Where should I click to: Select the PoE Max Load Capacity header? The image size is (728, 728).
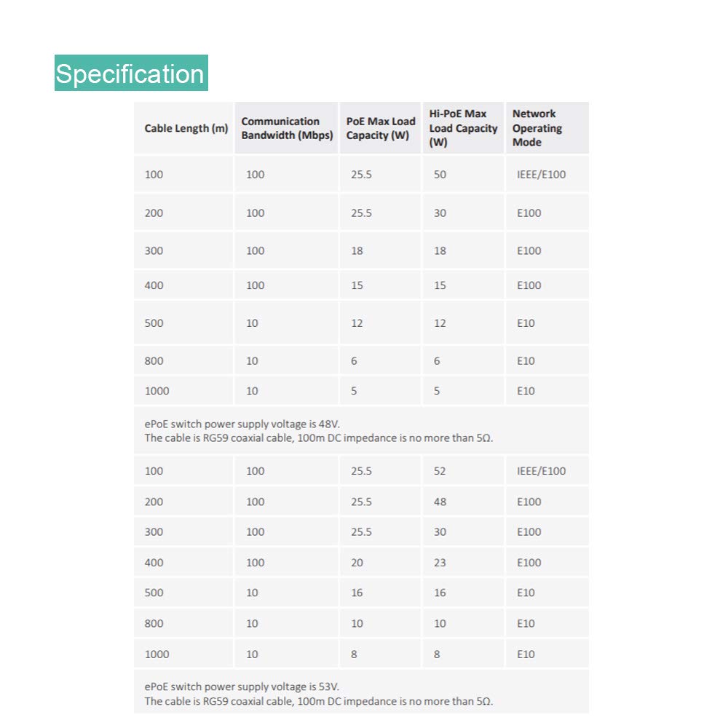(x=380, y=127)
